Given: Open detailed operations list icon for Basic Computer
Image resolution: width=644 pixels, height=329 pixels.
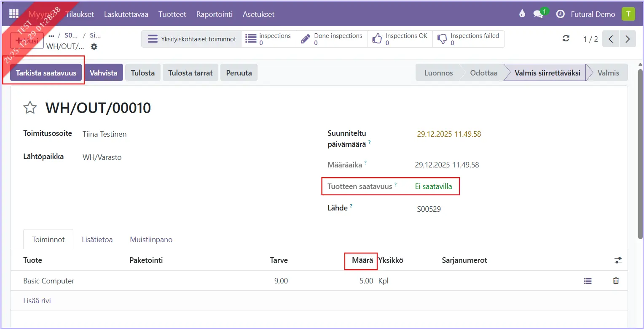Looking at the screenshot, I should point(588,281).
